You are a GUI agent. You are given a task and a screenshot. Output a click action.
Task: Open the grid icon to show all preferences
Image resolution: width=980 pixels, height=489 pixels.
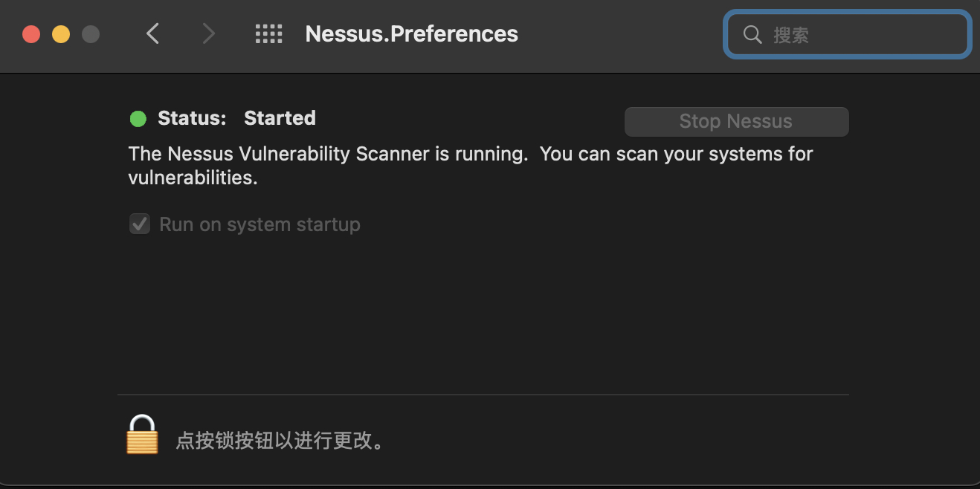click(x=269, y=33)
